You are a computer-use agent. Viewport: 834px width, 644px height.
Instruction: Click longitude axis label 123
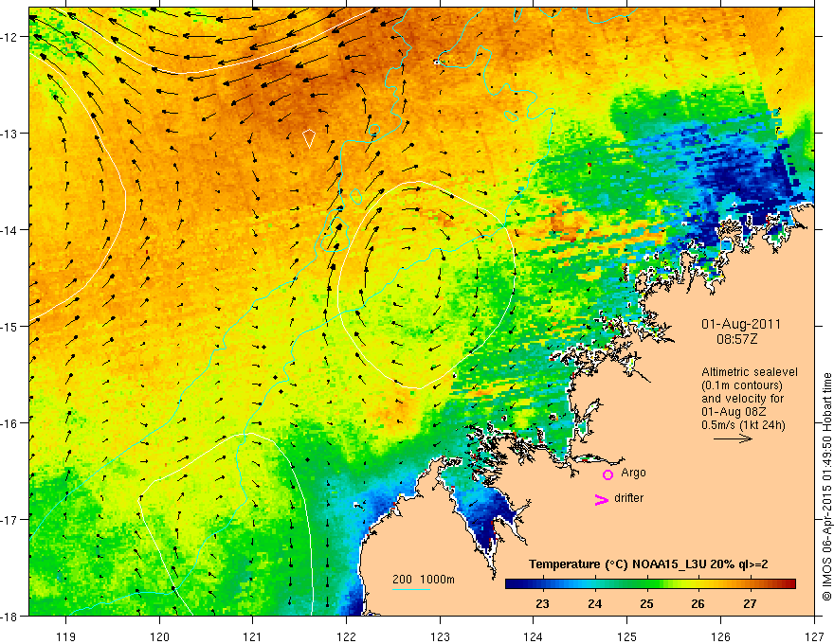click(440, 636)
